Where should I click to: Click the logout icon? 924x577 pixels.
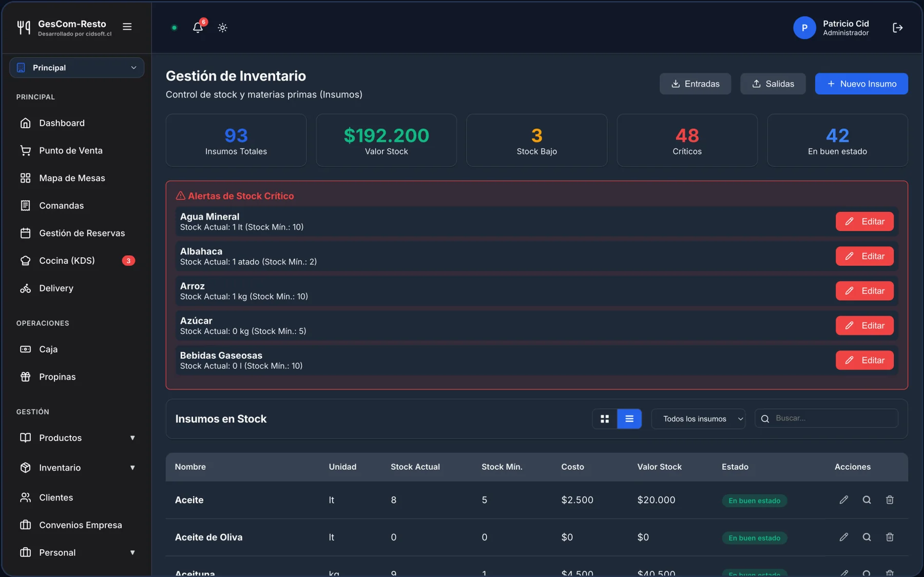tap(897, 28)
